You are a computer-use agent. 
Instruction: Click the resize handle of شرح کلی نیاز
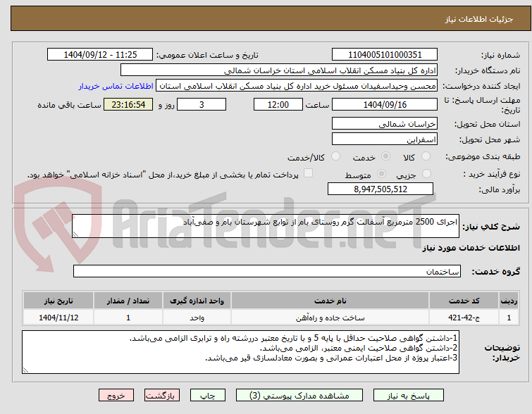point(75,234)
